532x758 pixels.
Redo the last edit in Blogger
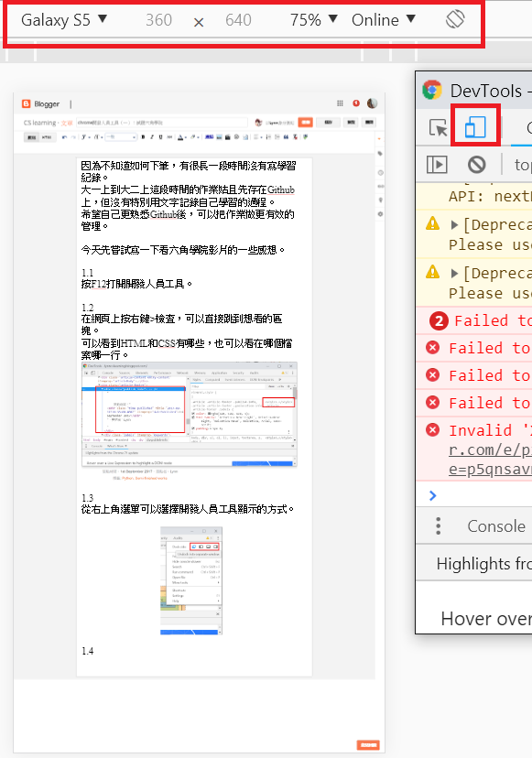pos(72,136)
